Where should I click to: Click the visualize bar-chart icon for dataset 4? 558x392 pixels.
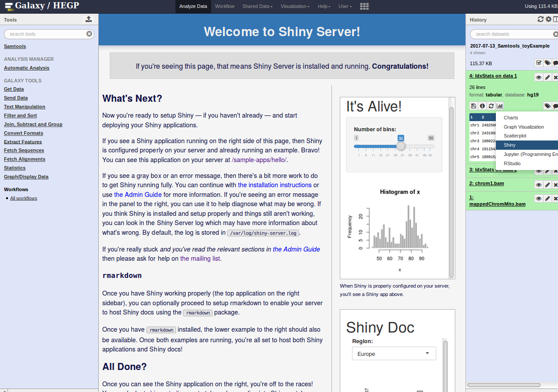click(x=500, y=106)
